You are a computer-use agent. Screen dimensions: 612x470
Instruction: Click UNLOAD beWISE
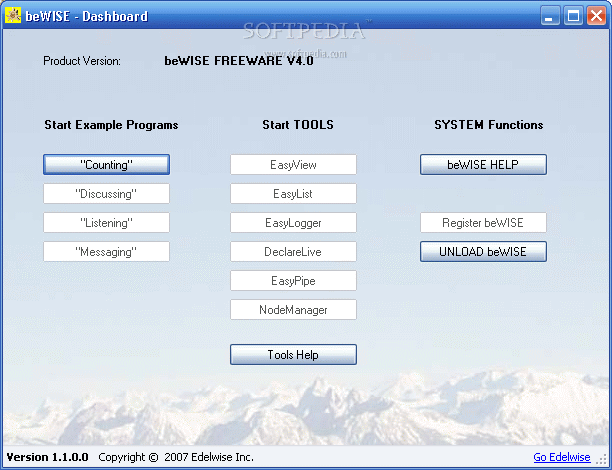coord(483,252)
